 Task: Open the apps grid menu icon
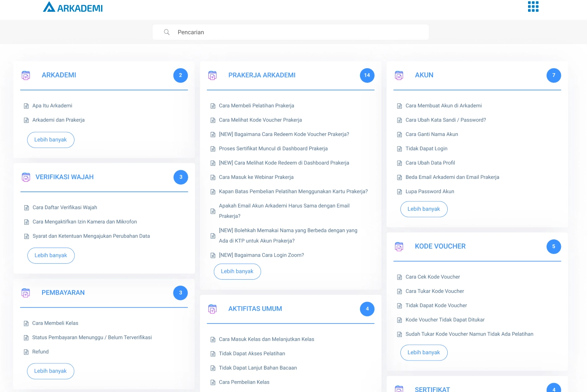533,7
